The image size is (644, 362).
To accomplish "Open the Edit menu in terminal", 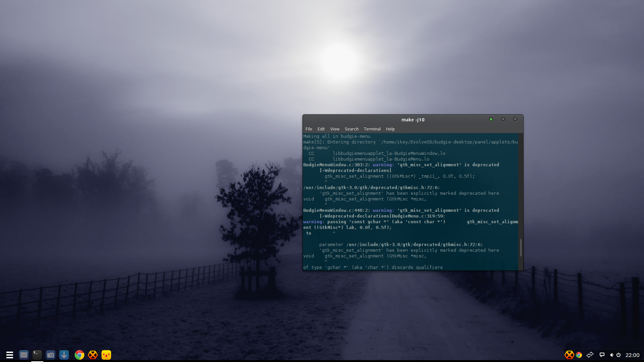I will tap(321, 129).
